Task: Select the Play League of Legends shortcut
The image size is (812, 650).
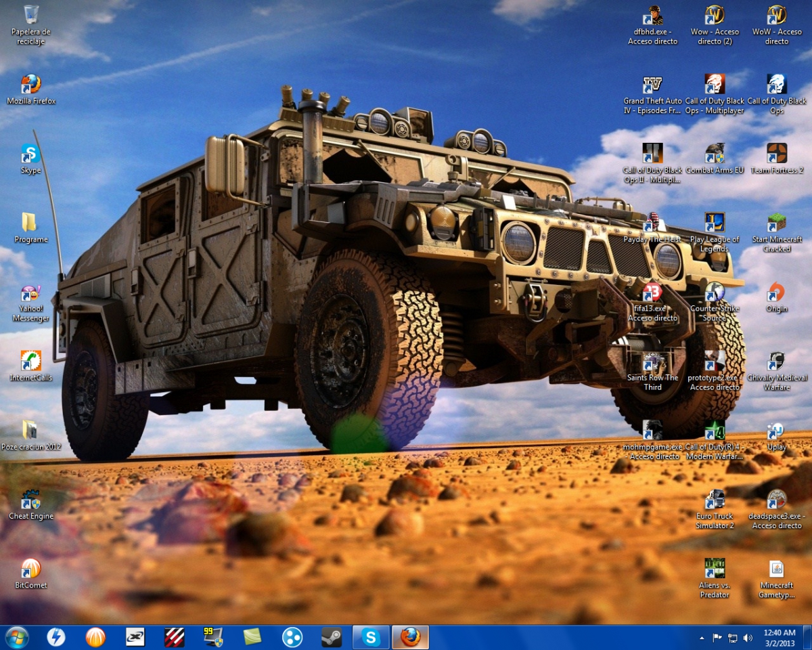Action: 715,223
